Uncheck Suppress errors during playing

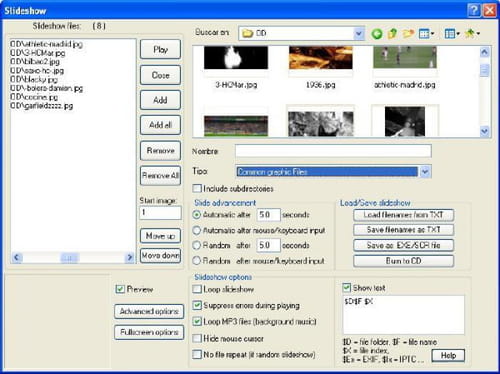click(197, 305)
